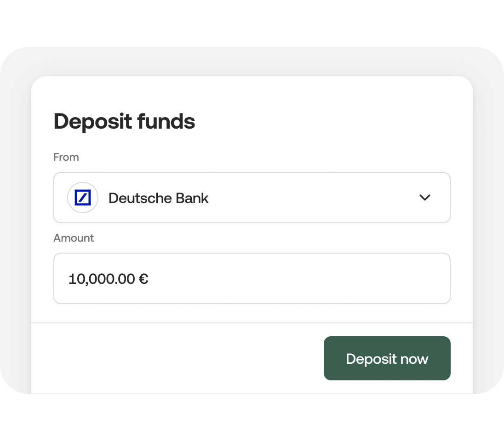Click the chevron to change the source bank

point(425,198)
